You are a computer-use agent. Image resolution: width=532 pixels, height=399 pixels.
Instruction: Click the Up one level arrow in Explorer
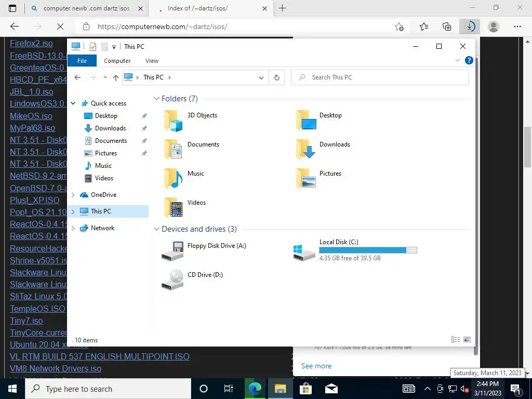[x=116, y=78]
